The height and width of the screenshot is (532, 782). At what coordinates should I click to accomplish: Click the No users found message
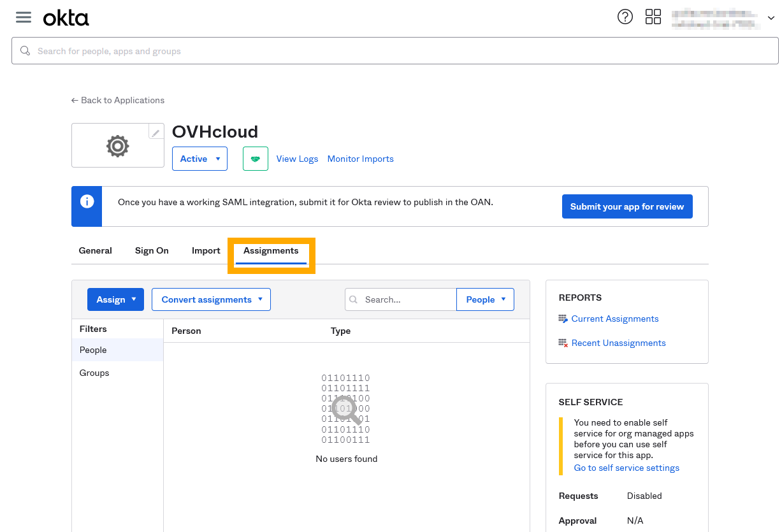click(x=347, y=459)
